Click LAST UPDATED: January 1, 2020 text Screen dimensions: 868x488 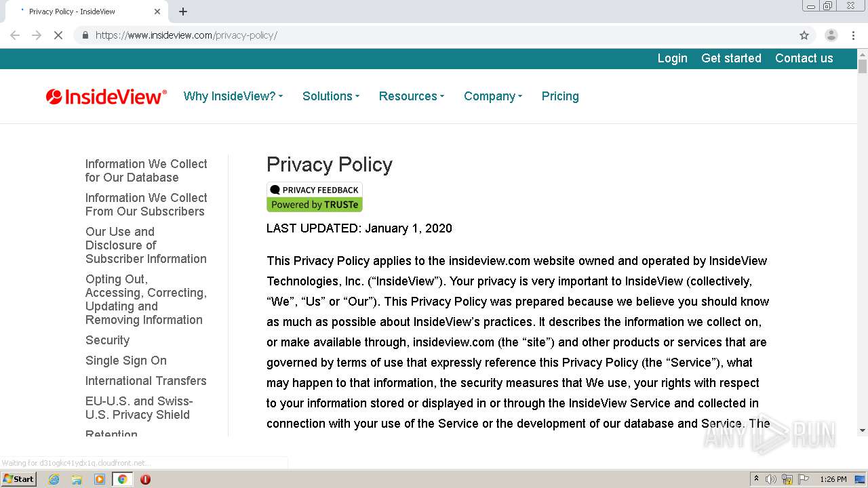(359, 228)
